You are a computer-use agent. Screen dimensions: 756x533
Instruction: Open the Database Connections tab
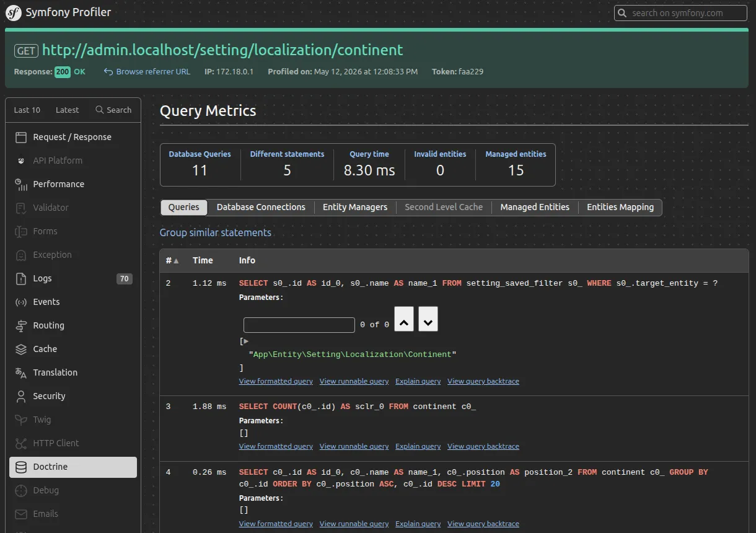pyautogui.click(x=261, y=207)
